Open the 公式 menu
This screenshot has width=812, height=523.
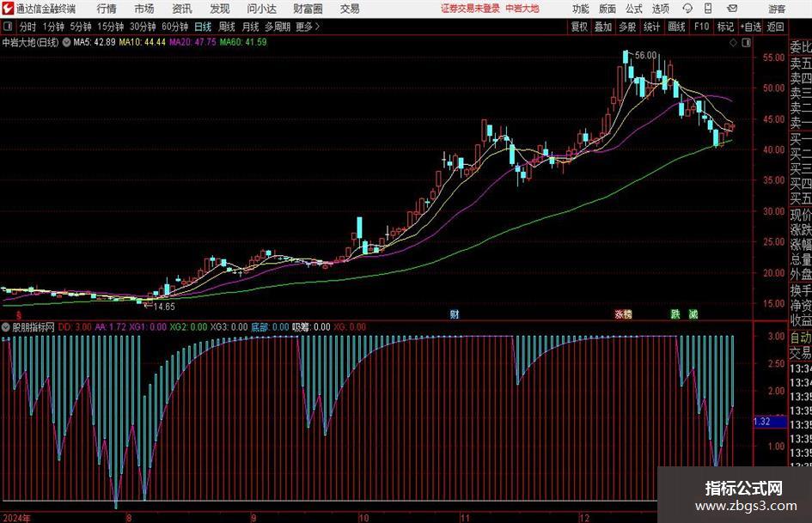point(634,9)
